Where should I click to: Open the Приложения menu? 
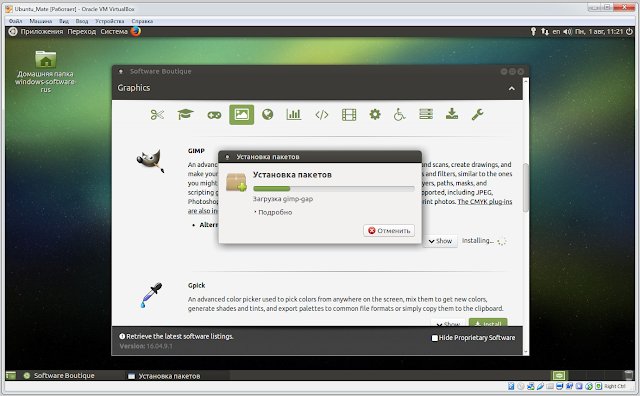42,31
